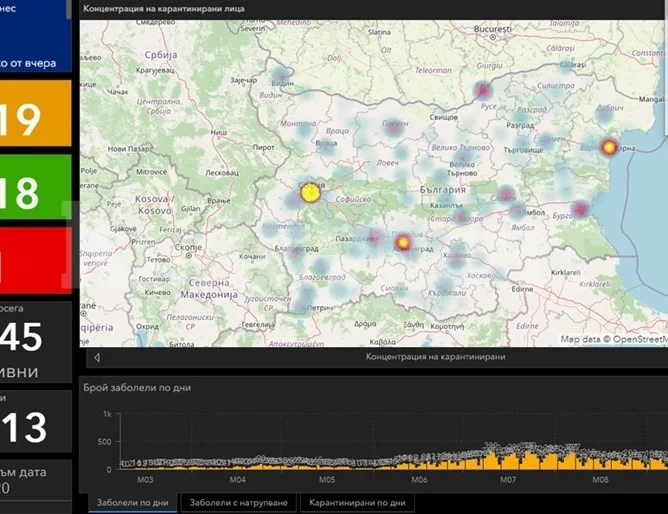Click the dark tile showing 13
The image size is (668, 514).
pos(35,421)
